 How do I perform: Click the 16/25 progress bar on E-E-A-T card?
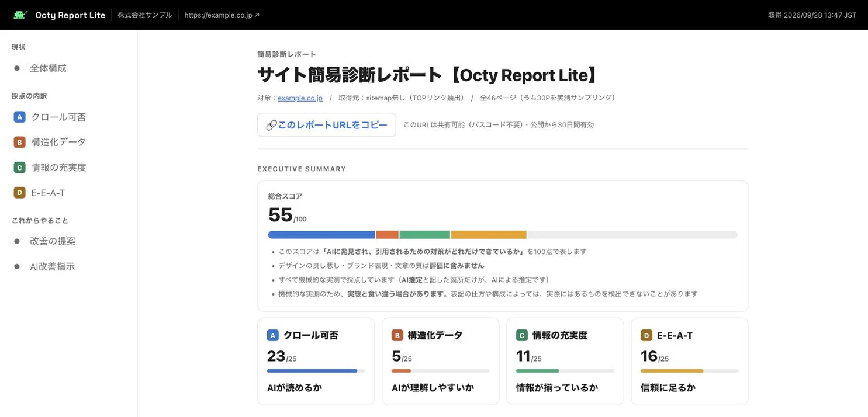point(690,371)
